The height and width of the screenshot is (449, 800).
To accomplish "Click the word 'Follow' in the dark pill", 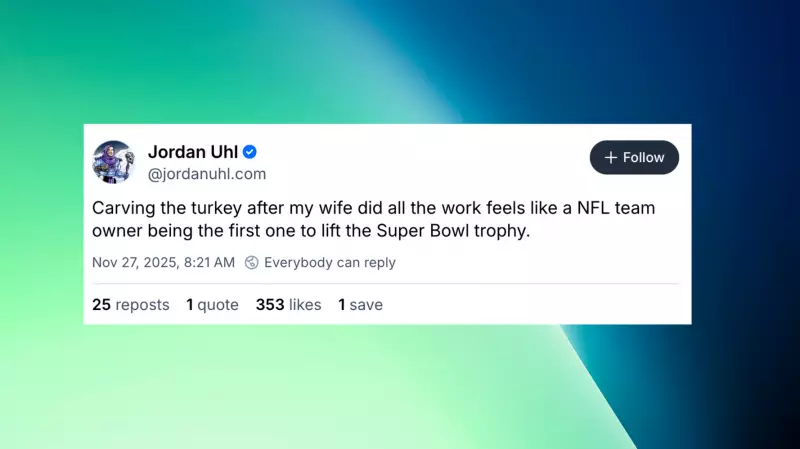I will 644,158.
